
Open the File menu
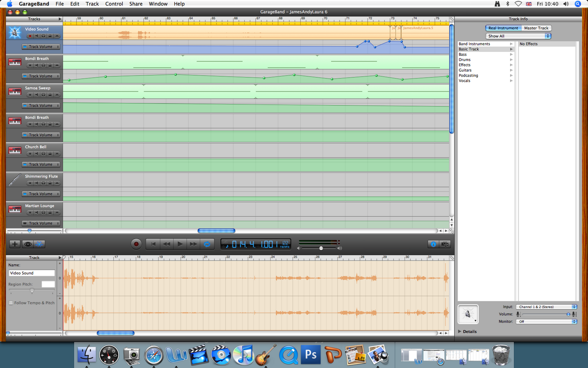pos(60,4)
